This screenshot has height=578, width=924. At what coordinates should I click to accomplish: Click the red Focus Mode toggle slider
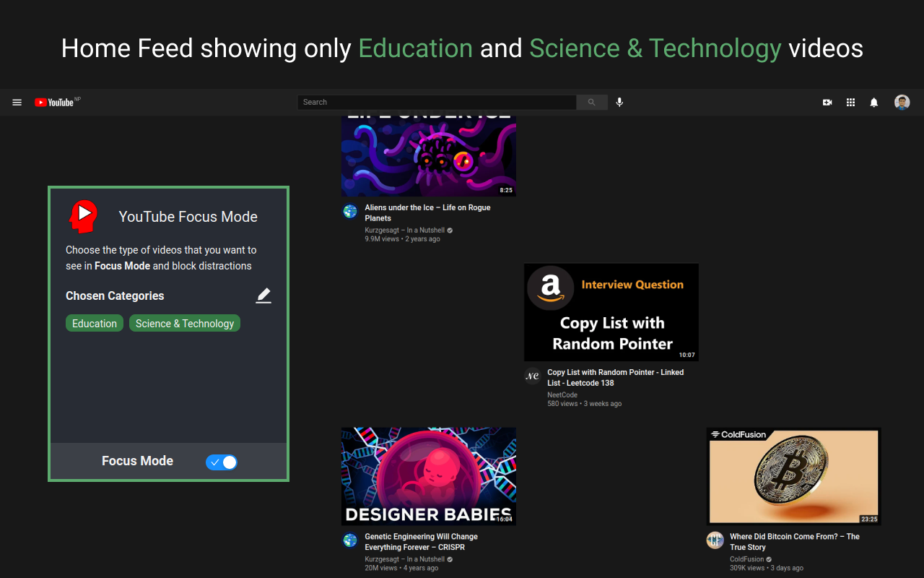pos(222,462)
